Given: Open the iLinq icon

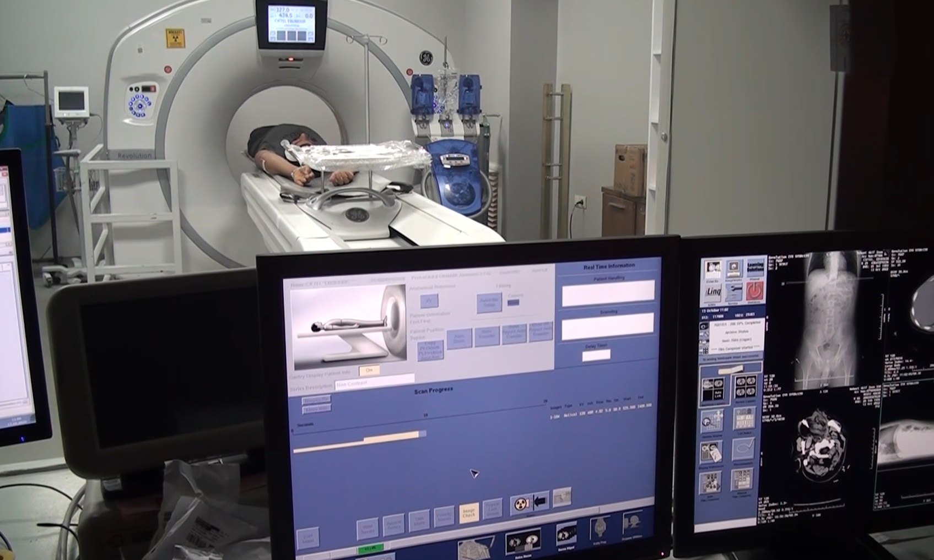Looking at the screenshot, I should click(713, 292).
